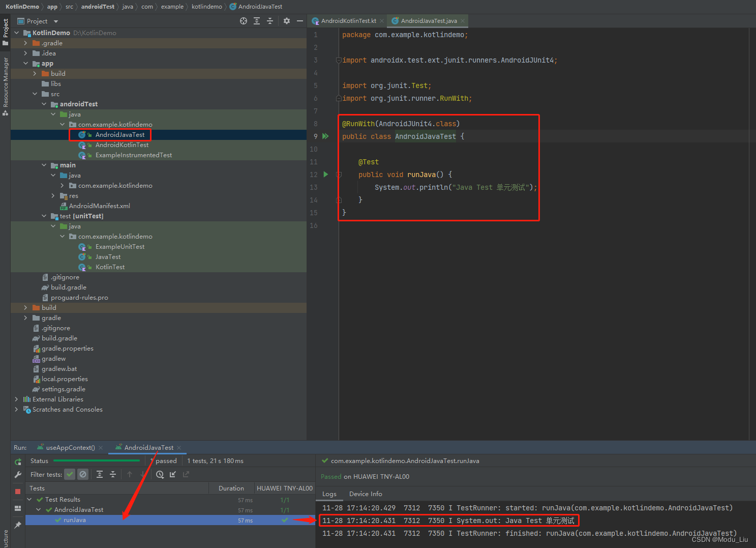756x548 pixels.
Task: Expand the .idea folder
Action: pyautogui.click(x=26, y=53)
